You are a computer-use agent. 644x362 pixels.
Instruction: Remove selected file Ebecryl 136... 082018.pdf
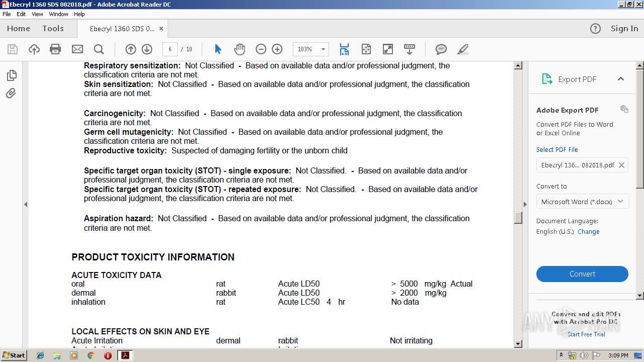pos(621,165)
